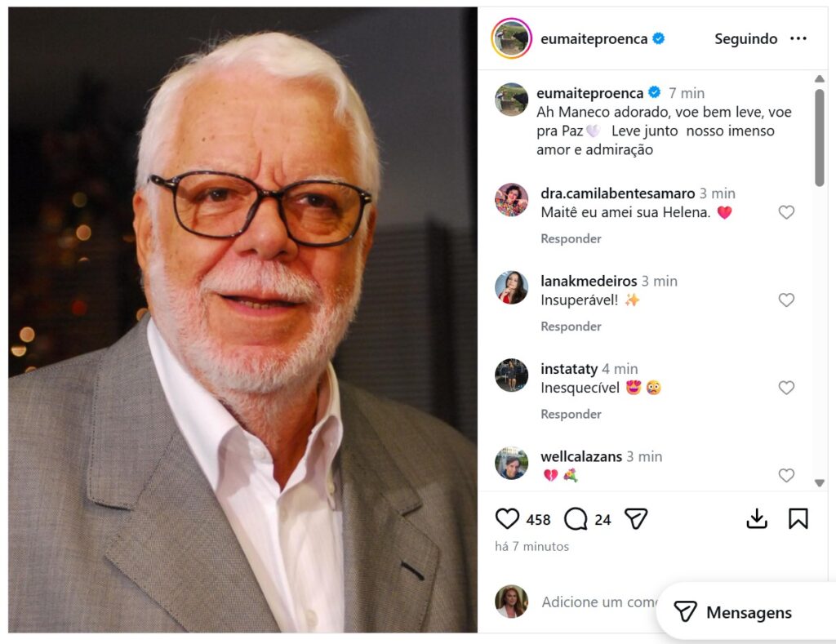The image size is (836, 644).
Task: Open the wellcalazans username link
Action: [581, 456]
